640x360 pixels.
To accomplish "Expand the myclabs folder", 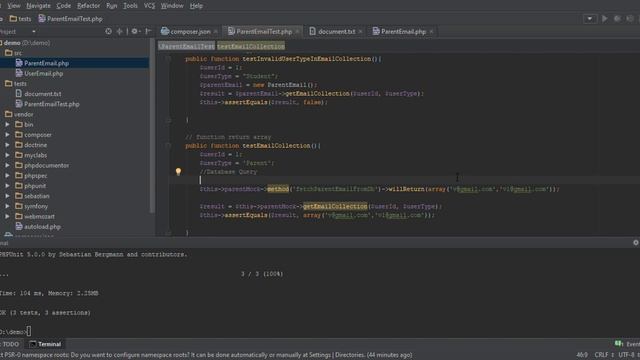I will coord(7,155).
